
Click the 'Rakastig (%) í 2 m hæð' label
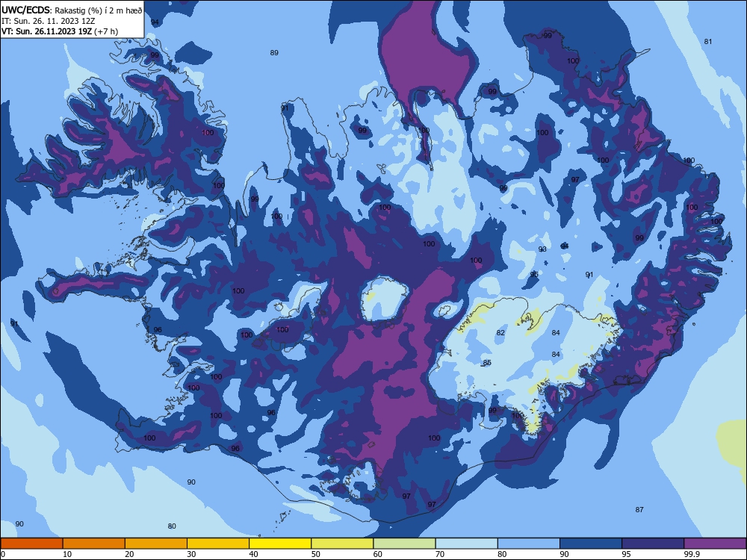(x=98, y=10)
